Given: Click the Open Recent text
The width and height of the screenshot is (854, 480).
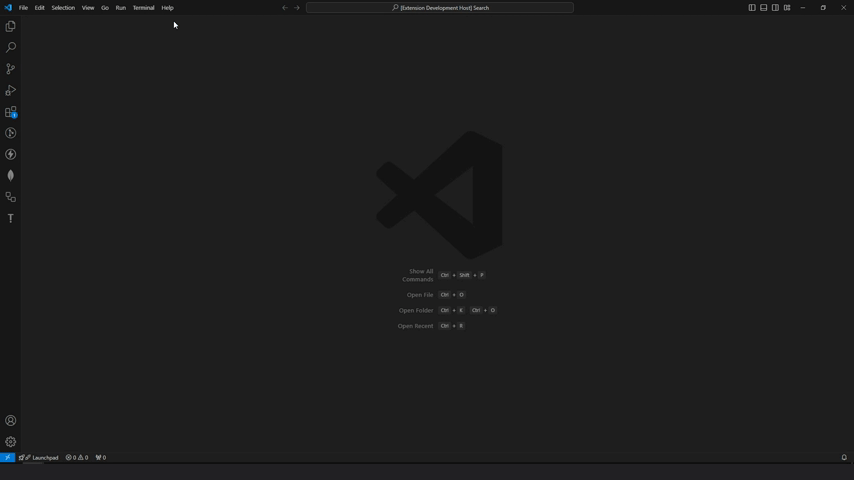Looking at the screenshot, I should (x=415, y=326).
